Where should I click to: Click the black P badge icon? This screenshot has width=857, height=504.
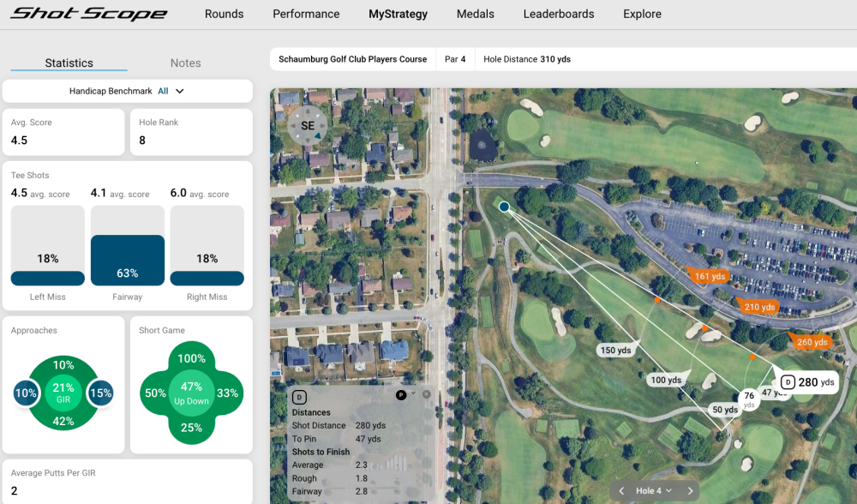400,394
